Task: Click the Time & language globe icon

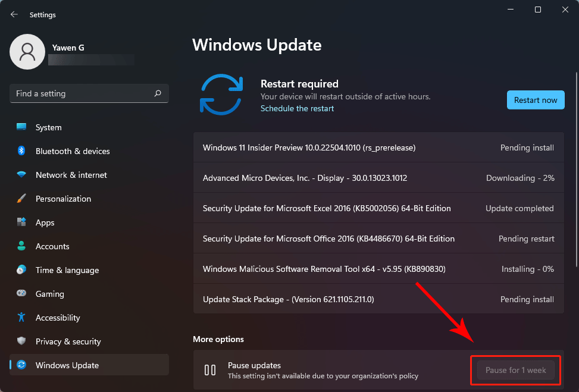Action: click(x=21, y=269)
